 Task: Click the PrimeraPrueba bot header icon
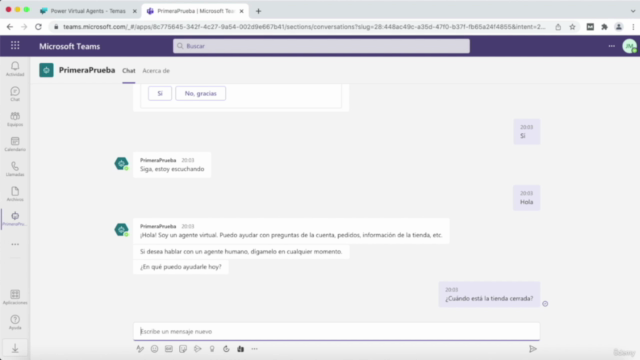click(x=46, y=70)
